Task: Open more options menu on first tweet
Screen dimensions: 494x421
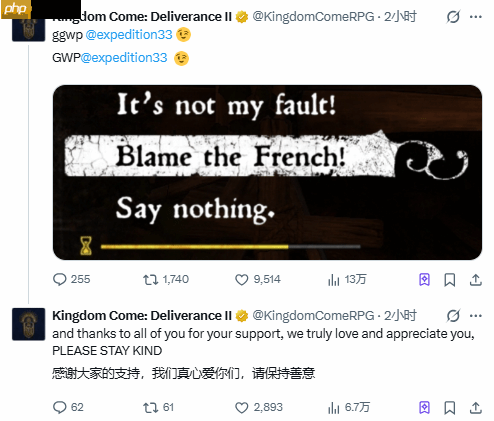Action: pos(476,17)
